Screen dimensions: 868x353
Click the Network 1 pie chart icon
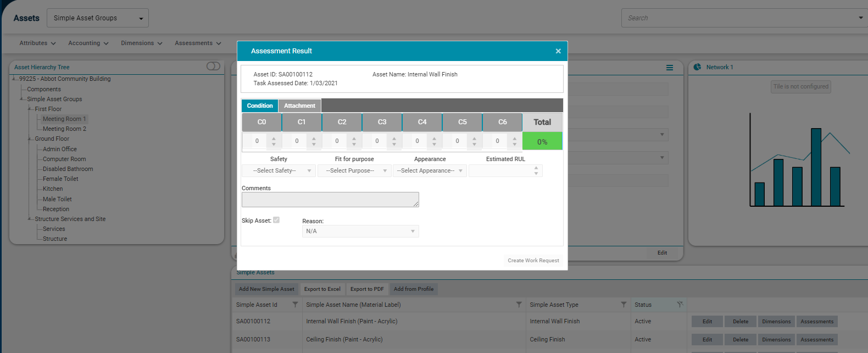pyautogui.click(x=697, y=67)
